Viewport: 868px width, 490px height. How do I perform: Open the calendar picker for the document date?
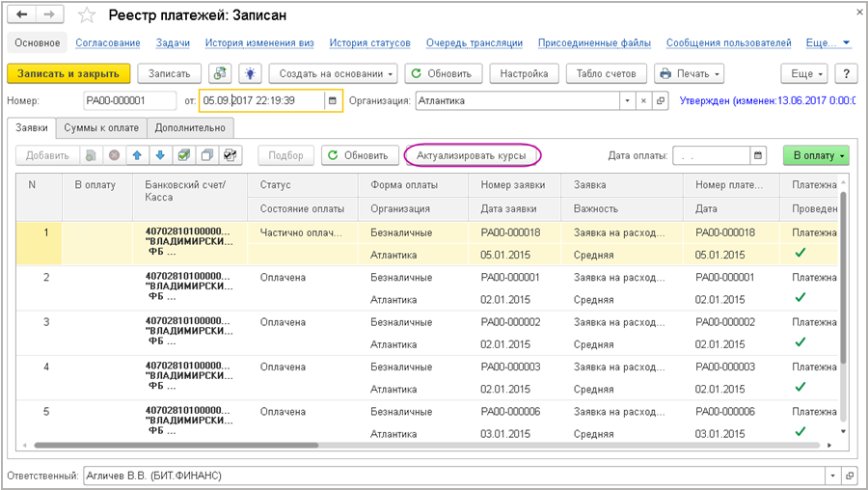point(332,100)
